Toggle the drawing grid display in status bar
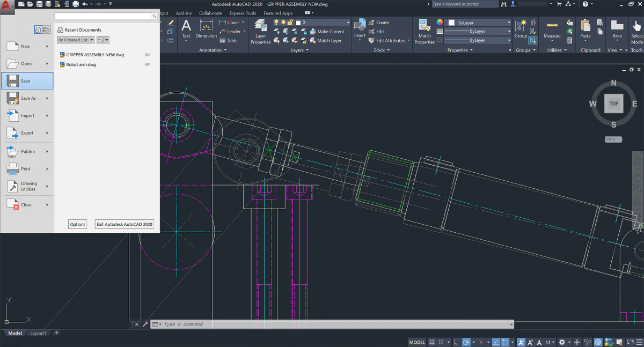This screenshot has width=644, height=347. tap(431, 342)
